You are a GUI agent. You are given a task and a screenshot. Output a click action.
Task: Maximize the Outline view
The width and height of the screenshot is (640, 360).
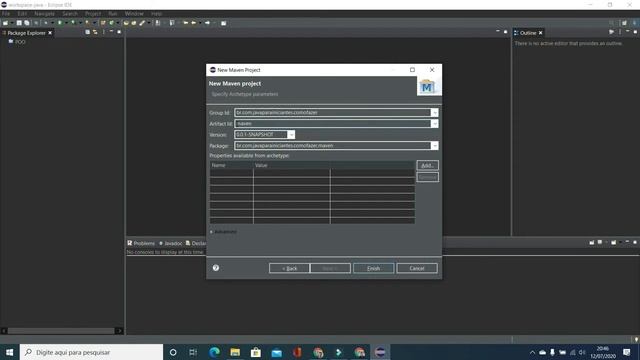635,32
